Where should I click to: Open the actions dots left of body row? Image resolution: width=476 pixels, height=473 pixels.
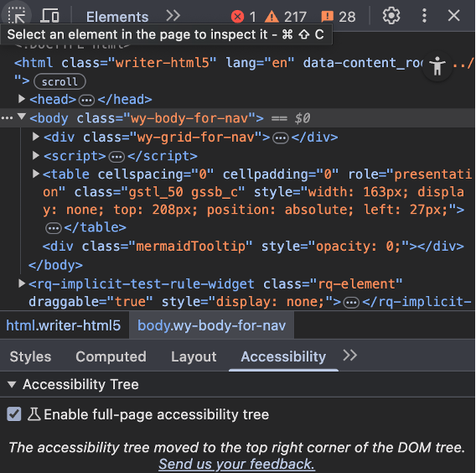coord(7,118)
